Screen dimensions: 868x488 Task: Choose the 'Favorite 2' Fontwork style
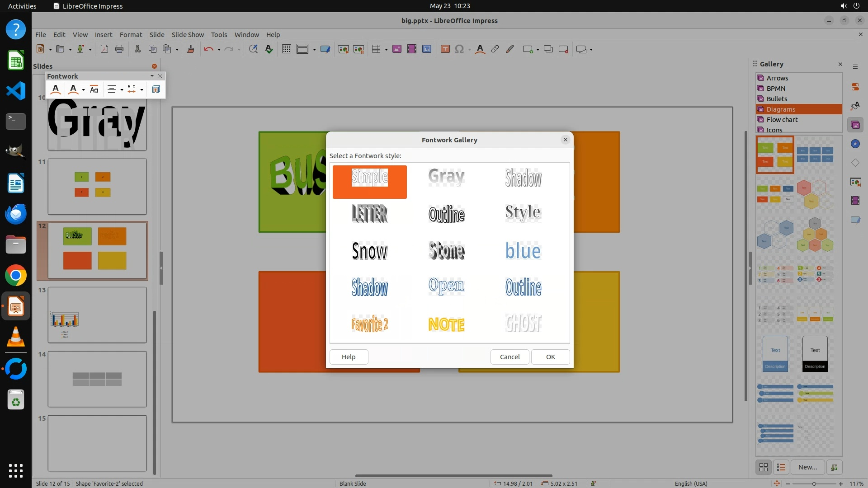(369, 324)
